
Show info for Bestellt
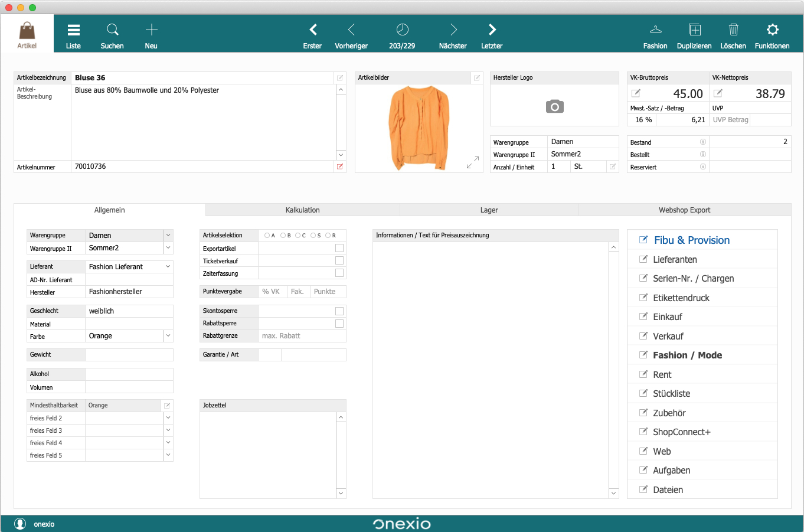(703, 155)
